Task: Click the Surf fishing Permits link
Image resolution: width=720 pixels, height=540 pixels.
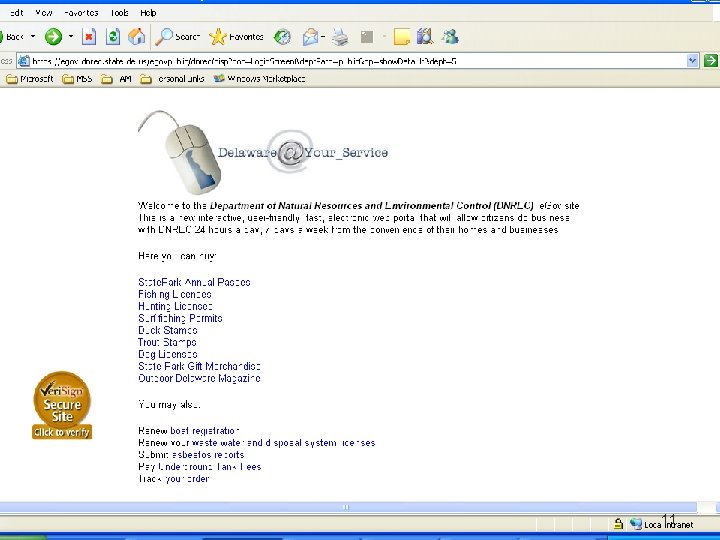Action: (x=180, y=318)
